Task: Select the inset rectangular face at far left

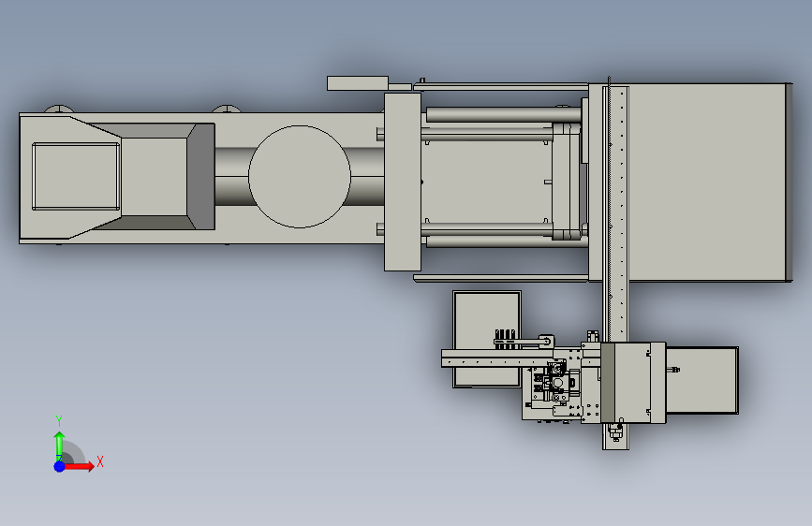Action: coord(76,177)
